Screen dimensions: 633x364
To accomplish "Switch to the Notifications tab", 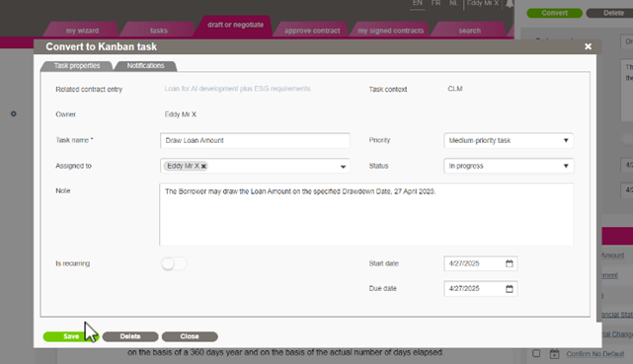I will pos(145,66).
